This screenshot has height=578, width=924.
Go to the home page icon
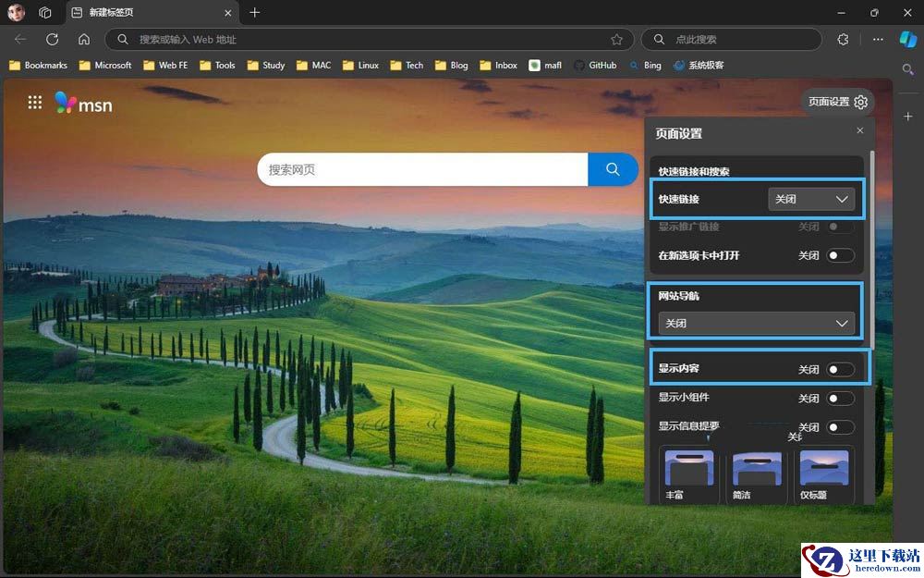tap(84, 40)
